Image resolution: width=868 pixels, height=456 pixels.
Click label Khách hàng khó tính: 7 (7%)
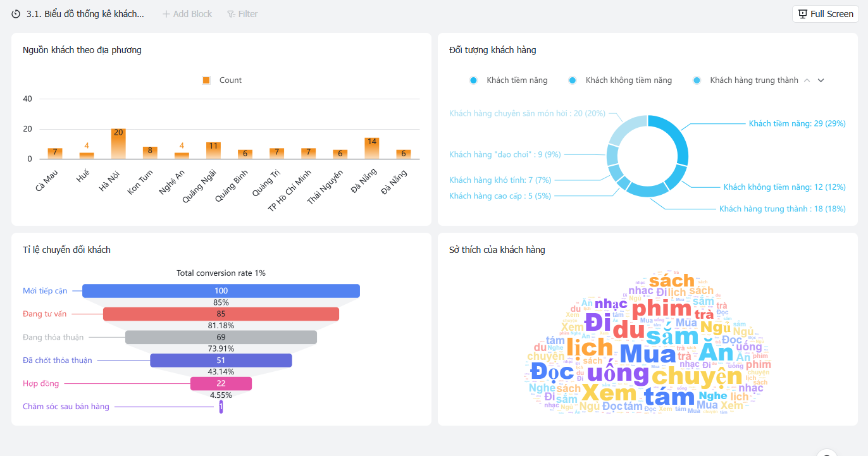(x=500, y=180)
